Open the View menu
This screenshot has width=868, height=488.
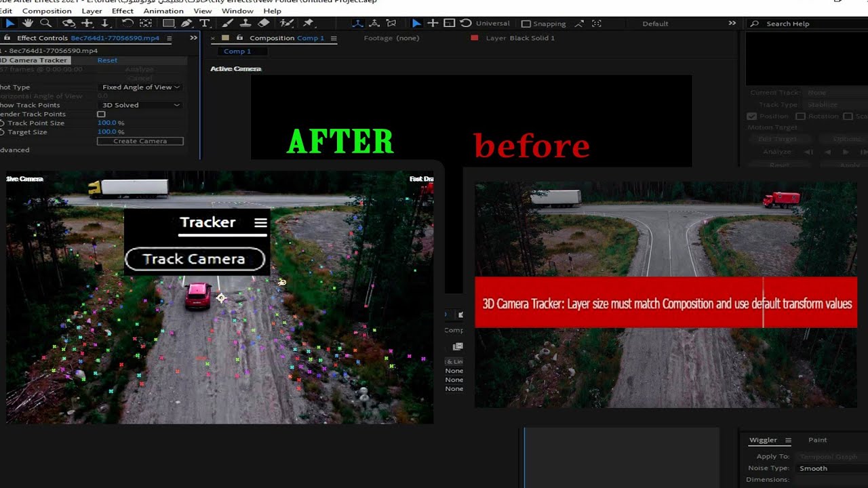pos(203,11)
